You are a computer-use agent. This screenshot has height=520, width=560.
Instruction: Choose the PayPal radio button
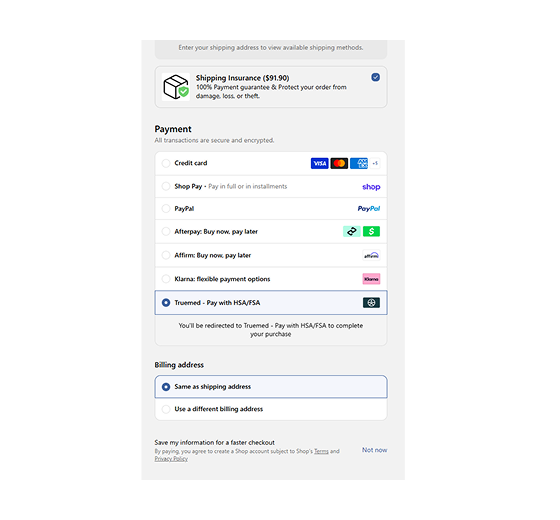(x=166, y=209)
